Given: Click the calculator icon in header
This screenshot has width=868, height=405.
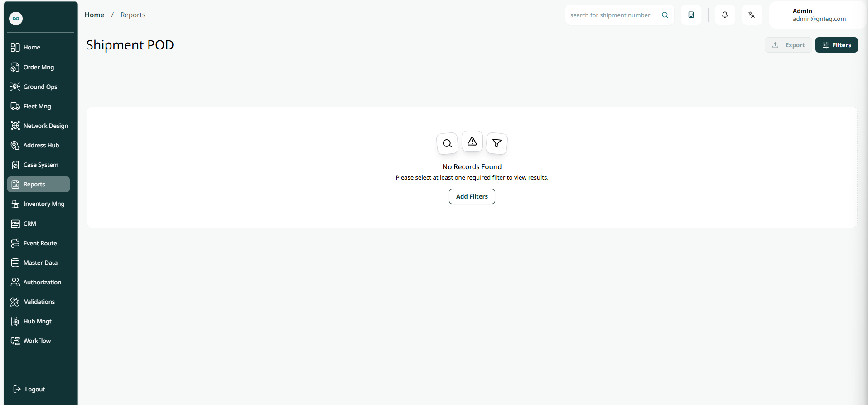Looking at the screenshot, I should [691, 15].
